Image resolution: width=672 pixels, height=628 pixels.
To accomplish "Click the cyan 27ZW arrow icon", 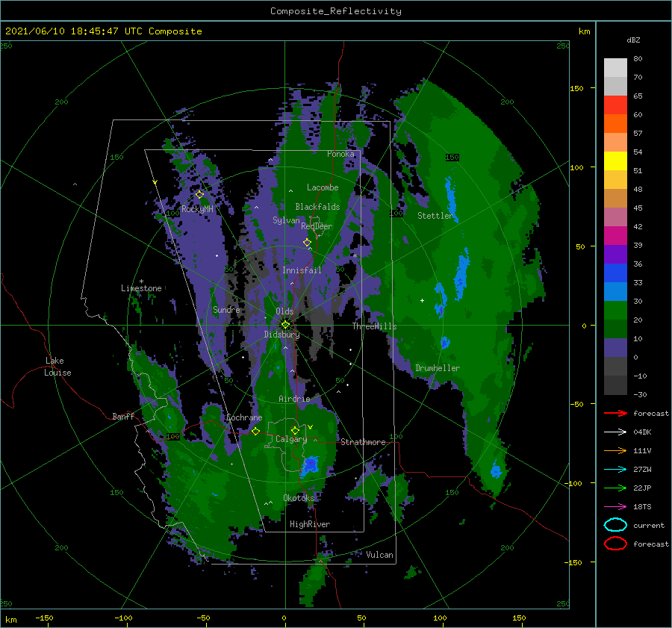I will 615,470.
